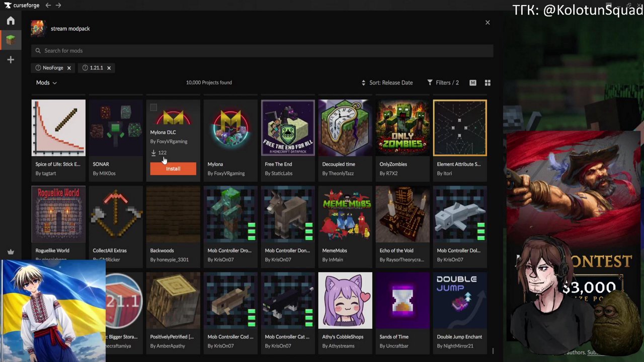Open the Filters / 2 panel
This screenshot has width=644, height=362.
pyautogui.click(x=443, y=82)
